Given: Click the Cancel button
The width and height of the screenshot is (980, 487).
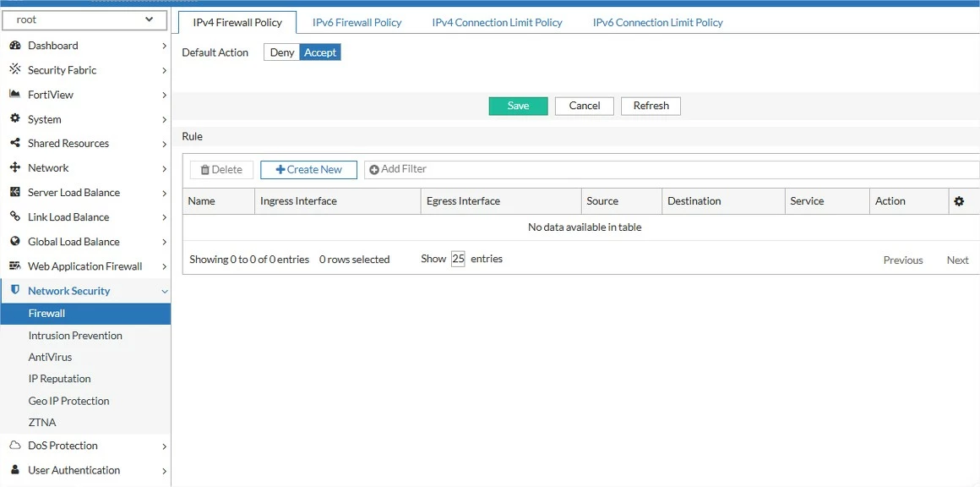Looking at the screenshot, I should [x=585, y=107].
